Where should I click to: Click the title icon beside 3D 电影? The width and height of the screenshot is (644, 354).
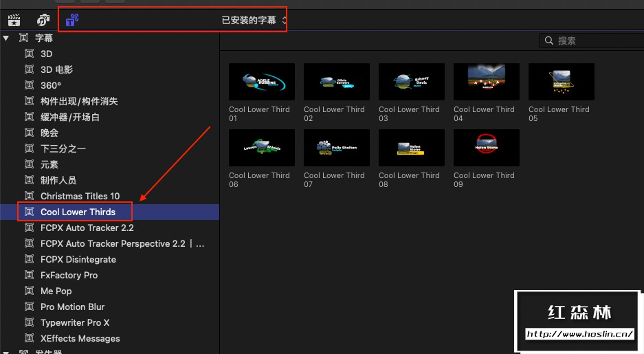click(29, 69)
